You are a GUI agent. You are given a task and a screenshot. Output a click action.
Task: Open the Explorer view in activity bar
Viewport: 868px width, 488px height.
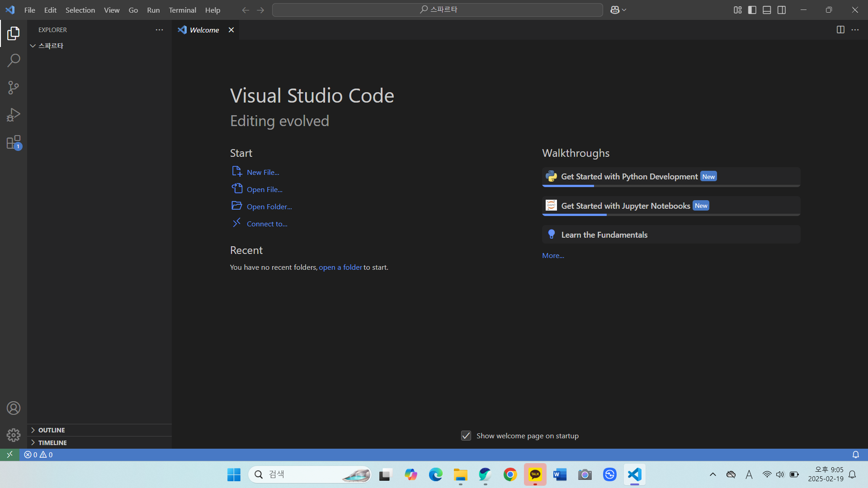click(14, 33)
